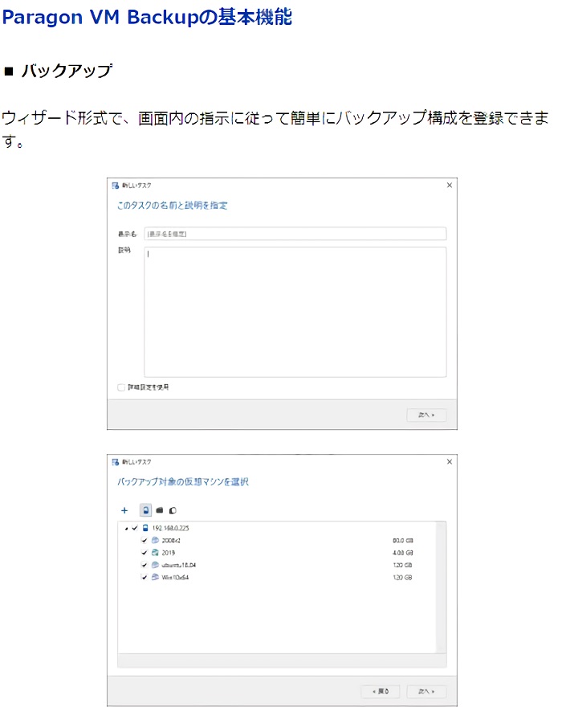Click the 'バックアップ' section heading
The image size is (562, 728).
(x=67, y=71)
